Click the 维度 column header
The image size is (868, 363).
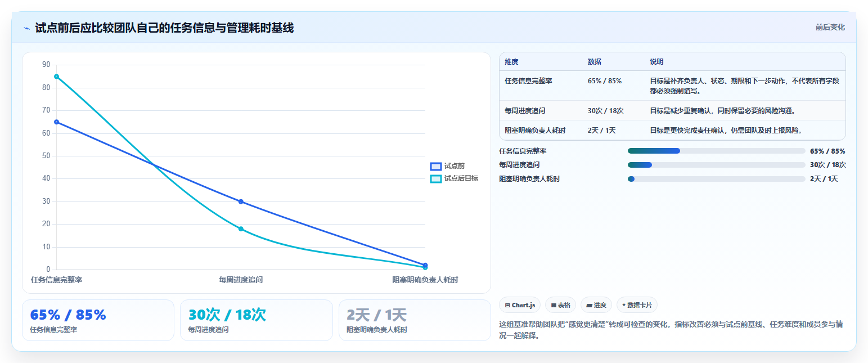click(511, 62)
